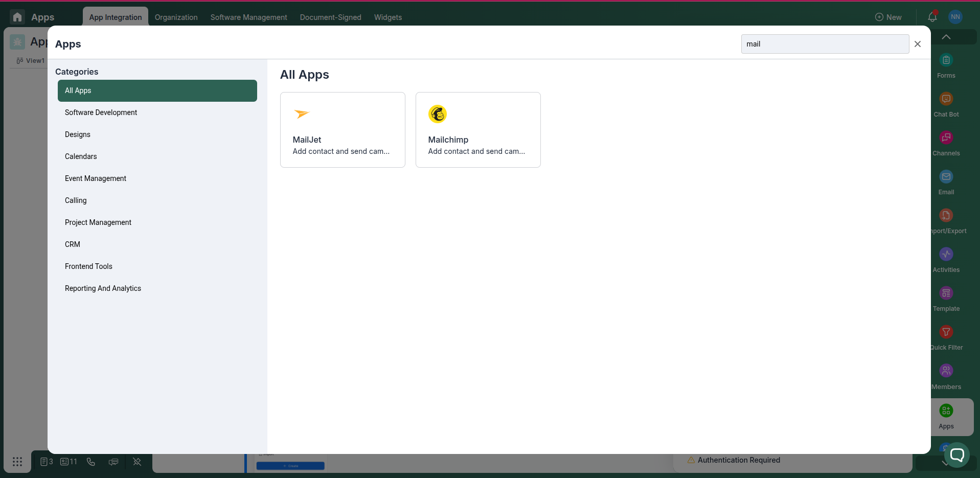
Task: Click the Email sidebar icon
Action: tap(946, 176)
